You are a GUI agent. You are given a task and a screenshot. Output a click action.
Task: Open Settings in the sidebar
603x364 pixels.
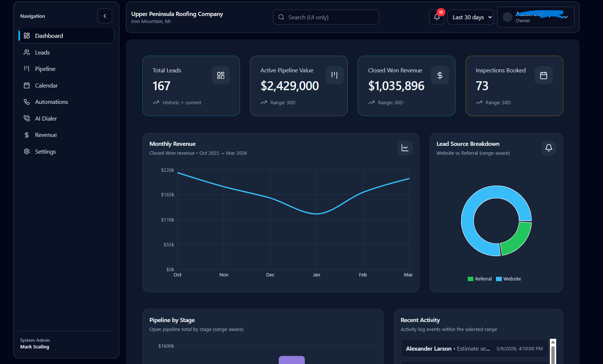[x=66, y=151]
